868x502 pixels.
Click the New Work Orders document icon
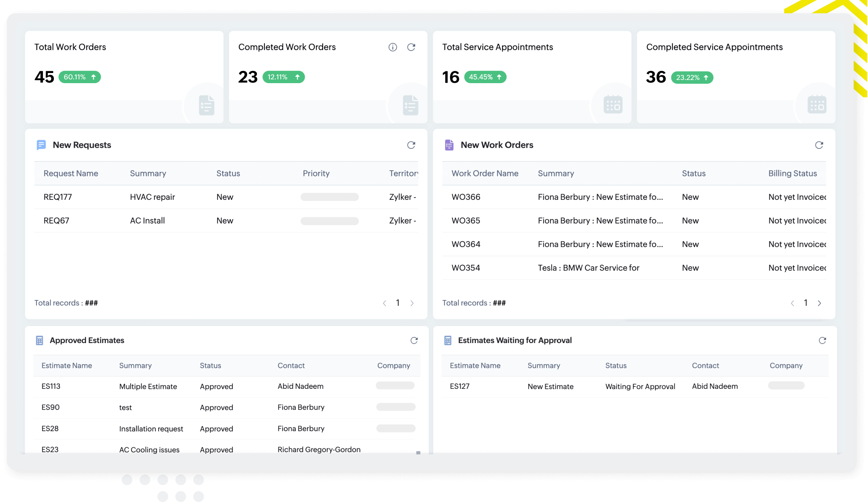click(x=449, y=145)
